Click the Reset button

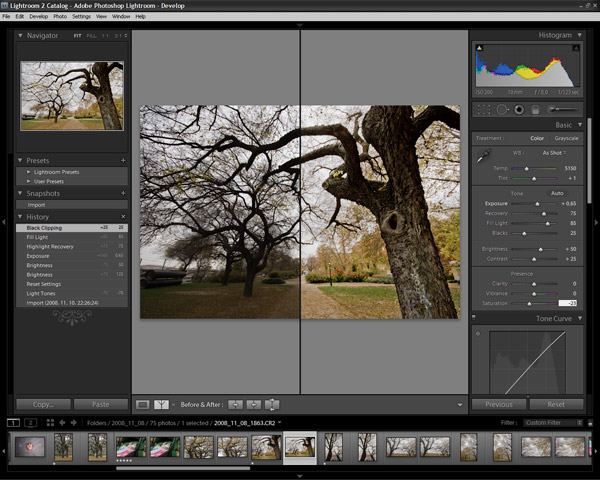click(x=556, y=404)
